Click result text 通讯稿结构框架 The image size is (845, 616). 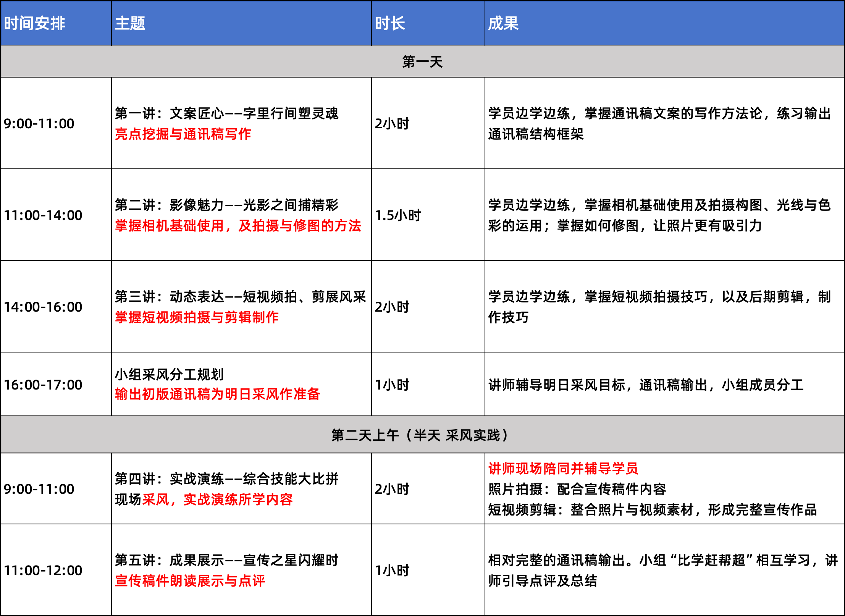[x=536, y=134]
